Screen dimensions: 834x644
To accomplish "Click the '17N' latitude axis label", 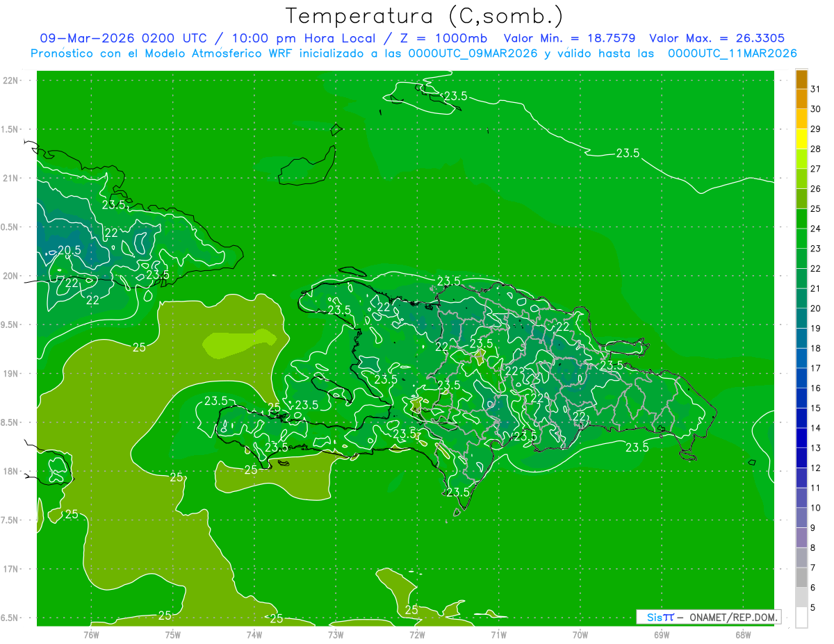I will point(10,569).
